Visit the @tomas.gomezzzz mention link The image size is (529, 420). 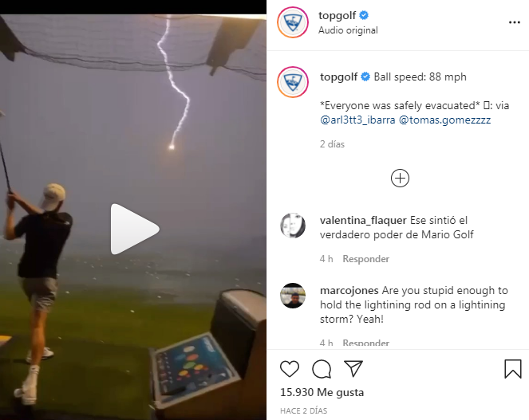[x=444, y=120]
